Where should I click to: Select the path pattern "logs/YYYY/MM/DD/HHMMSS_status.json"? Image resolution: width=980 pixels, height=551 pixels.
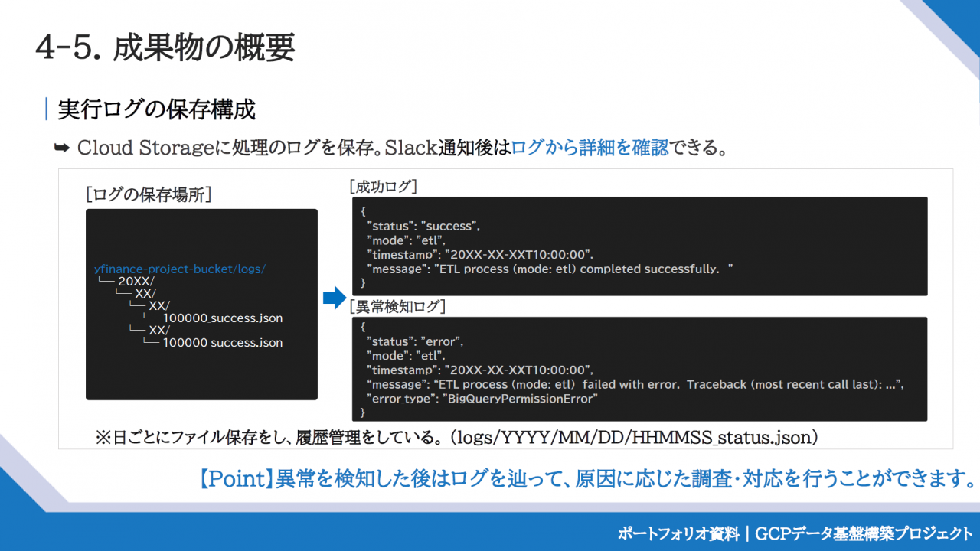635,437
